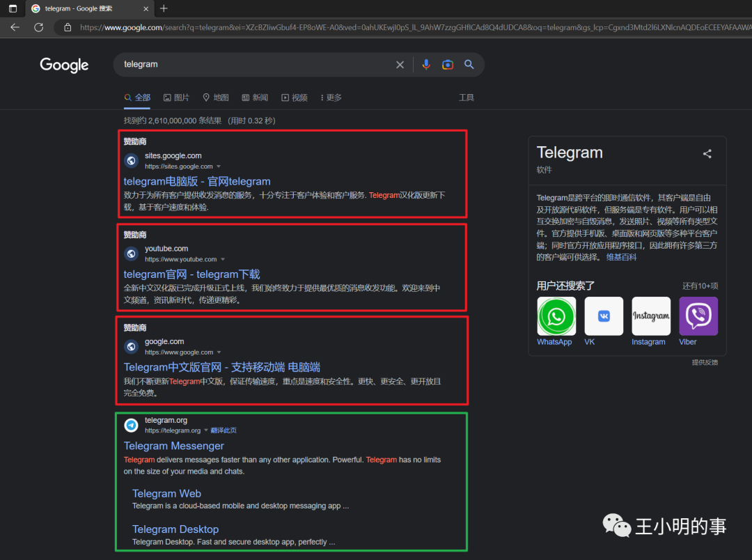Open the Telegram Messenger result
Image resolution: width=752 pixels, height=560 pixels.
click(173, 446)
